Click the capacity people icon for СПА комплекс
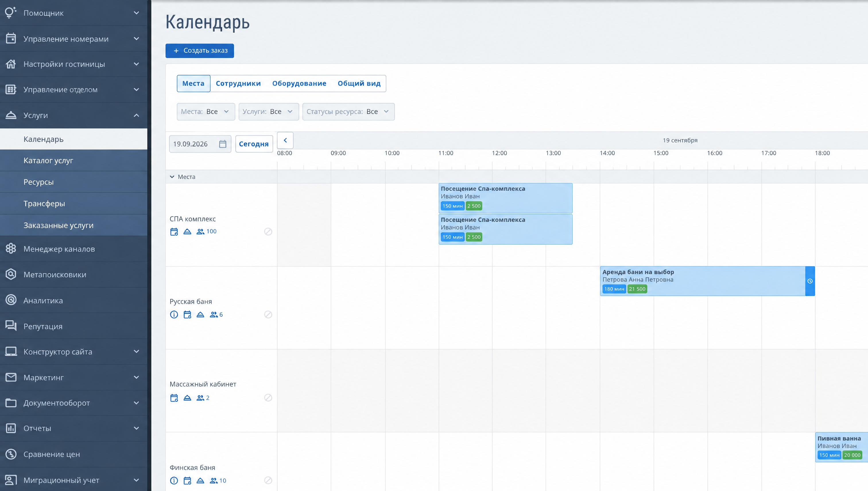Viewport: 868px width, 491px height. click(x=200, y=232)
